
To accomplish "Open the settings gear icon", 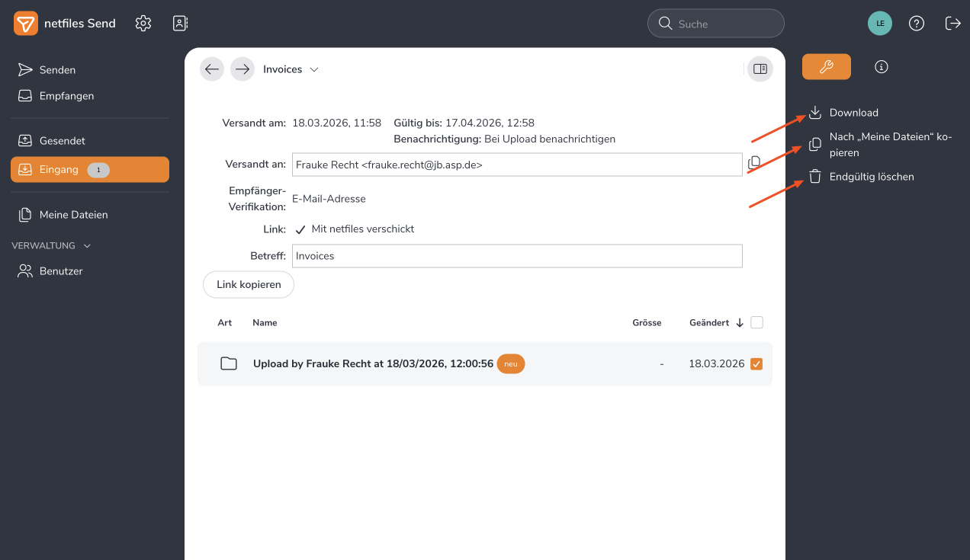I will tap(143, 24).
